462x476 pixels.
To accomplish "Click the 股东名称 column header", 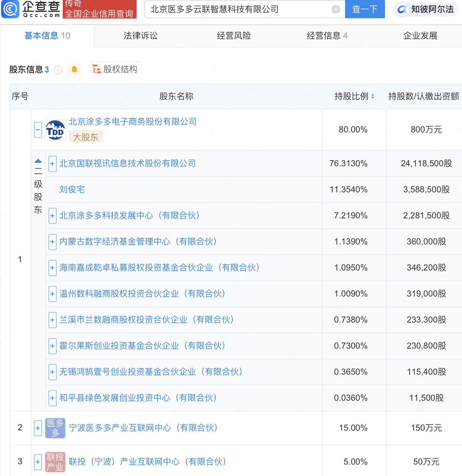I will 176,96.
